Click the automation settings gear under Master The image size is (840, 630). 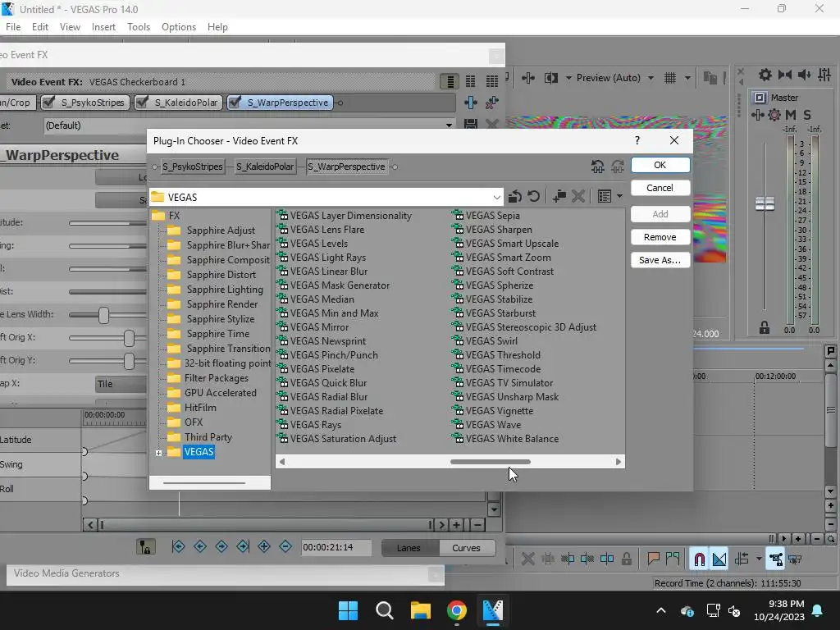click(x=774, y=115)
